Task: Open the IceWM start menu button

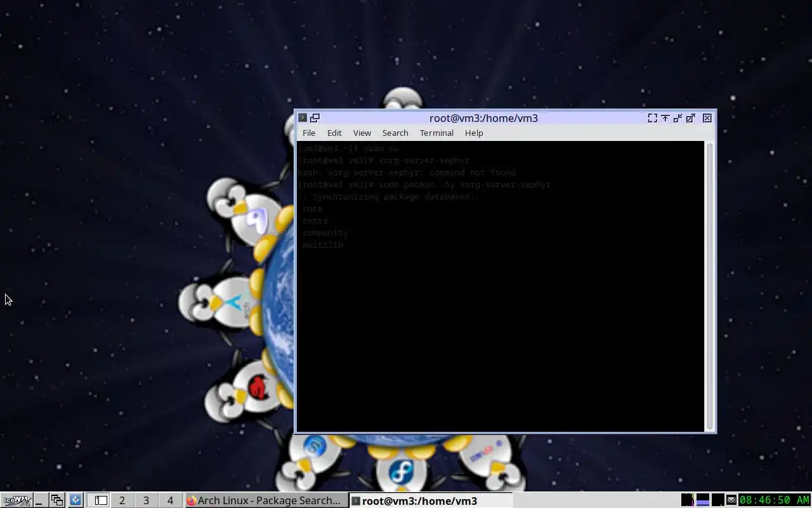Action: pos(16,500)
